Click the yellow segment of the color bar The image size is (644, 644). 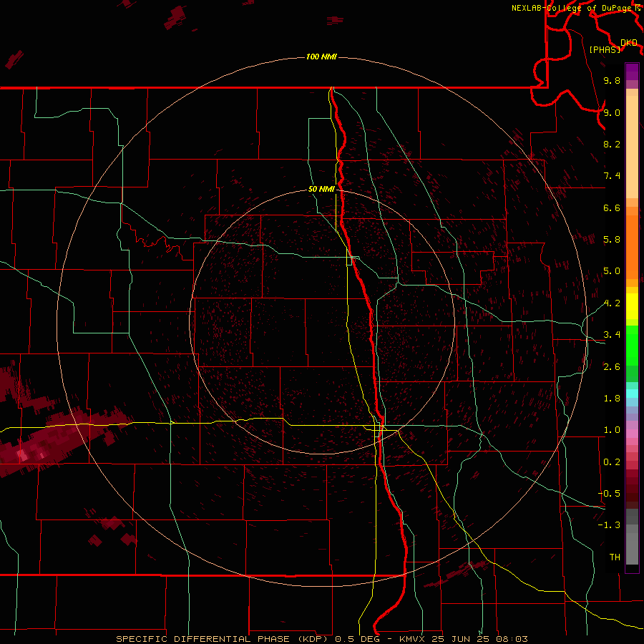point(632,306)
